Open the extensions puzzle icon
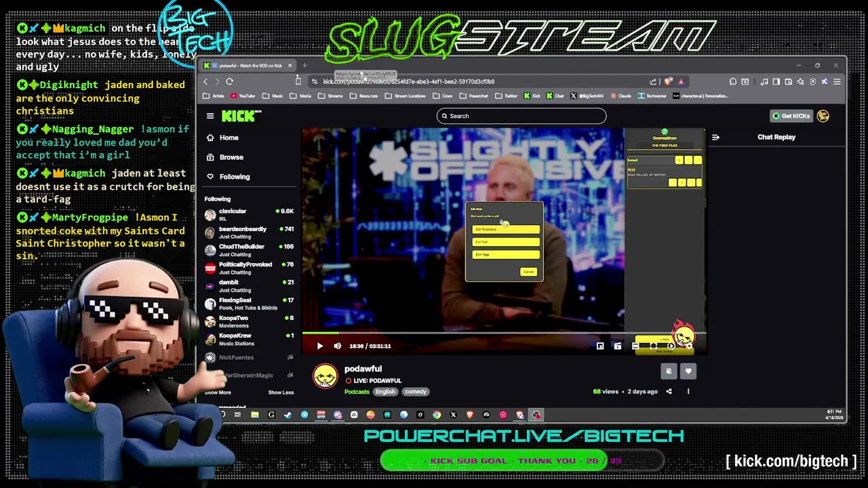Image resolution: width=868 pixels, height=488 pixels. pos(733,81)
